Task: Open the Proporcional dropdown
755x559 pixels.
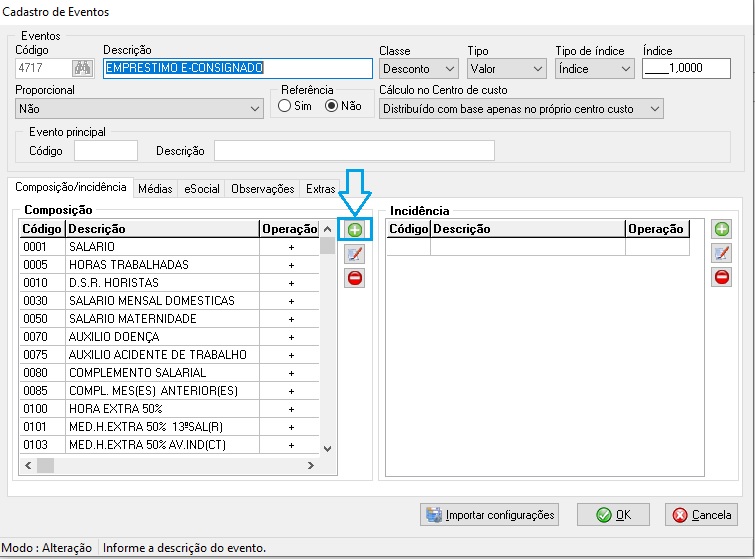Action: click(139, 108)
